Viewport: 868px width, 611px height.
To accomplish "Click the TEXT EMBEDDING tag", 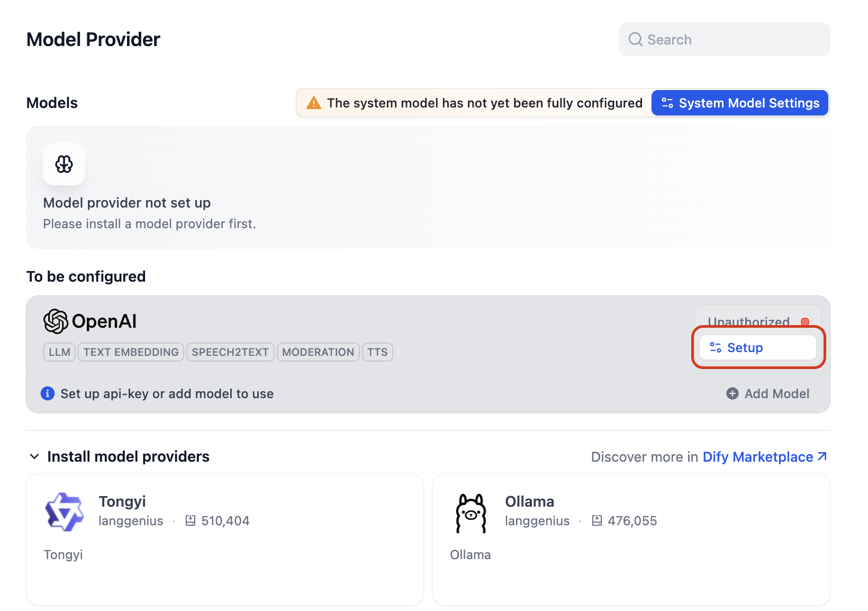I will 131,352.
